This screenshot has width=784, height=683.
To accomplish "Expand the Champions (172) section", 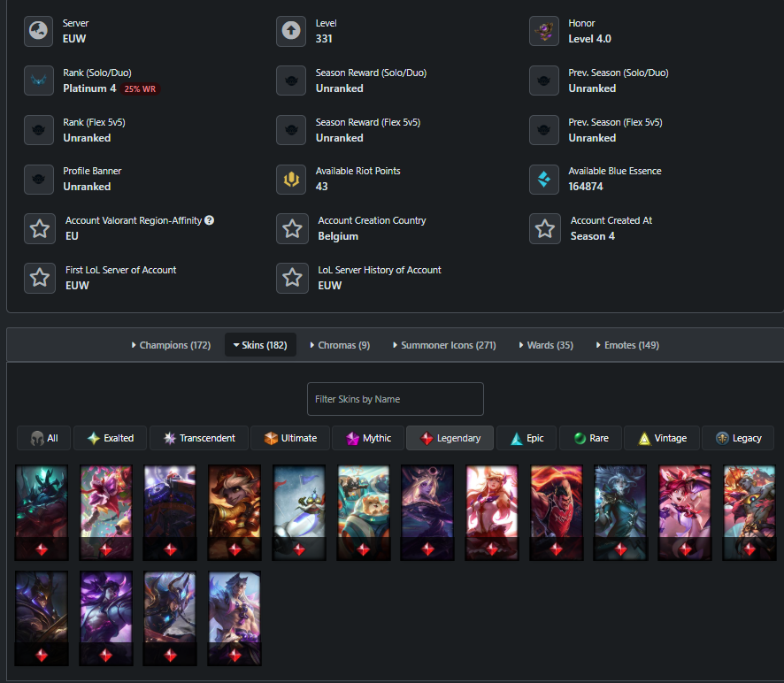I will pyautogui.click(x=171, y=345).
